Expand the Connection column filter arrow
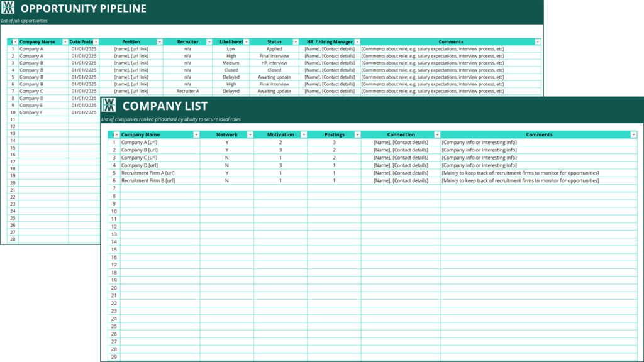The image size is (644, 362). coord(437,134)
